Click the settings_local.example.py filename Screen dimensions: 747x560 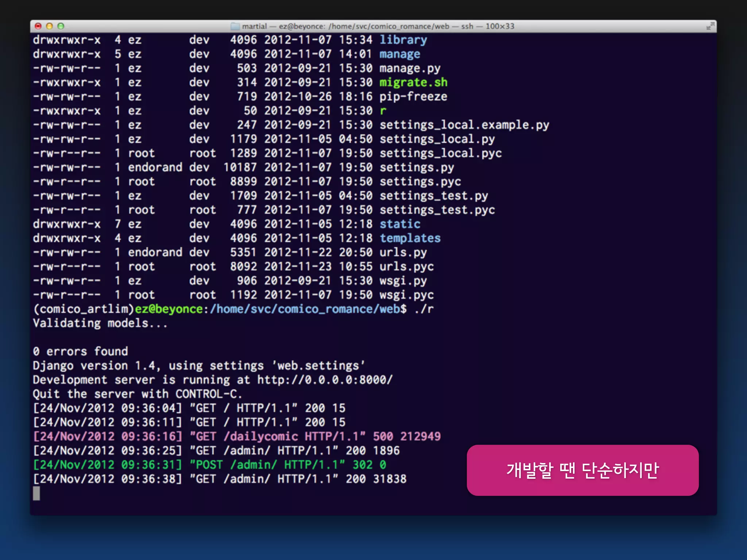click(464, 125)
